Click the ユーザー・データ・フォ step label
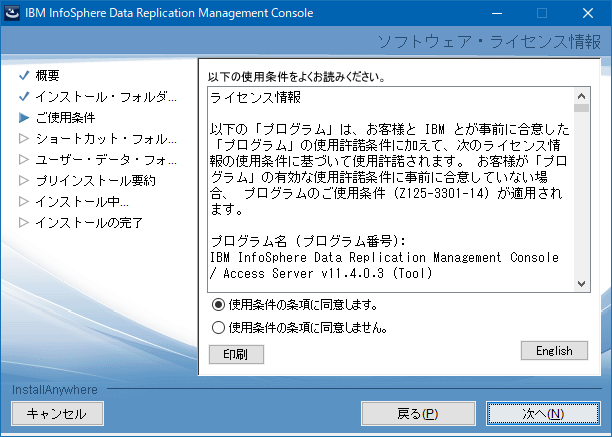 point(106,160)
